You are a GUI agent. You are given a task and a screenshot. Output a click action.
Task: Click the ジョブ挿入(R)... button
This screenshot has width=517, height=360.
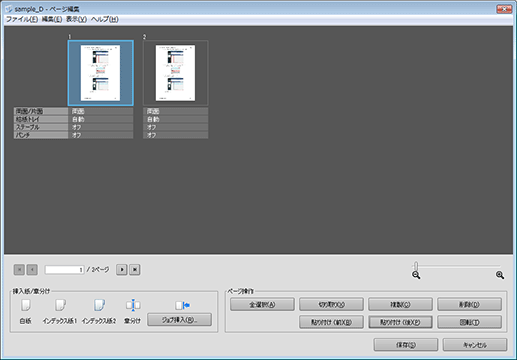(x=179, y=320)
